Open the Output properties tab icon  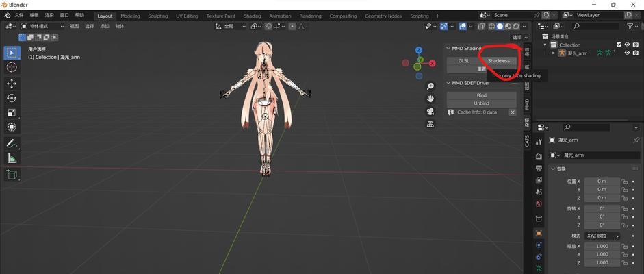(539, 168)
